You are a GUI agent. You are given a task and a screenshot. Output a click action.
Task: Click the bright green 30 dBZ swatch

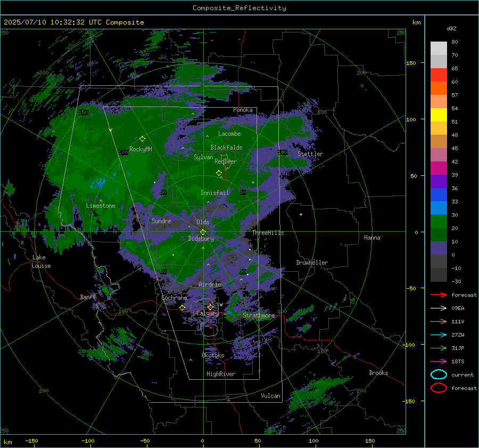click(439, 221)
